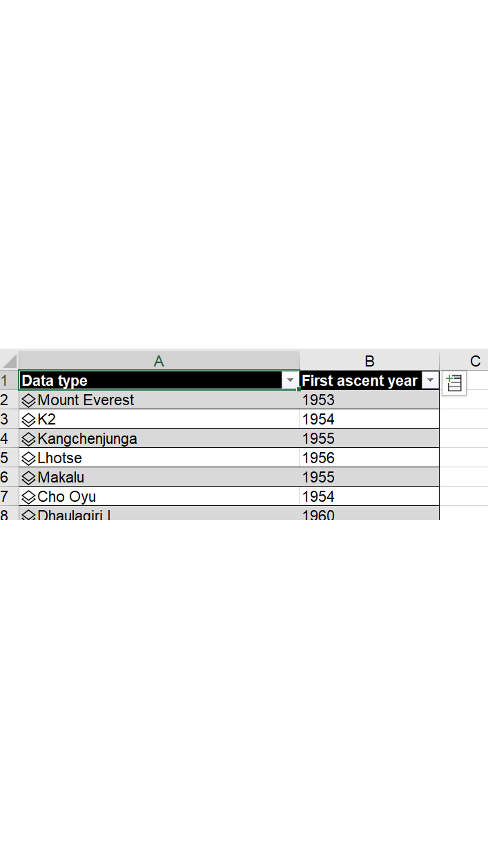488x868 pixels.
Task: Select column A header
Action: tap(159, 361)
